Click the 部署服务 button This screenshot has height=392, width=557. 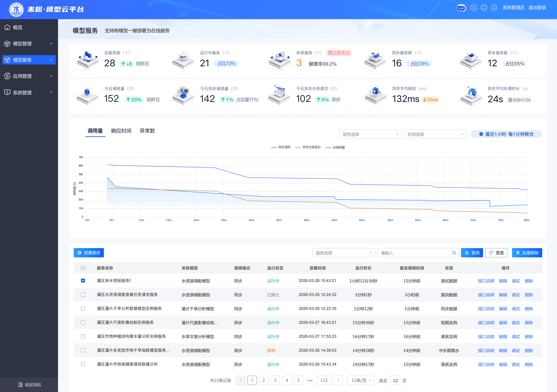point(89,253)
